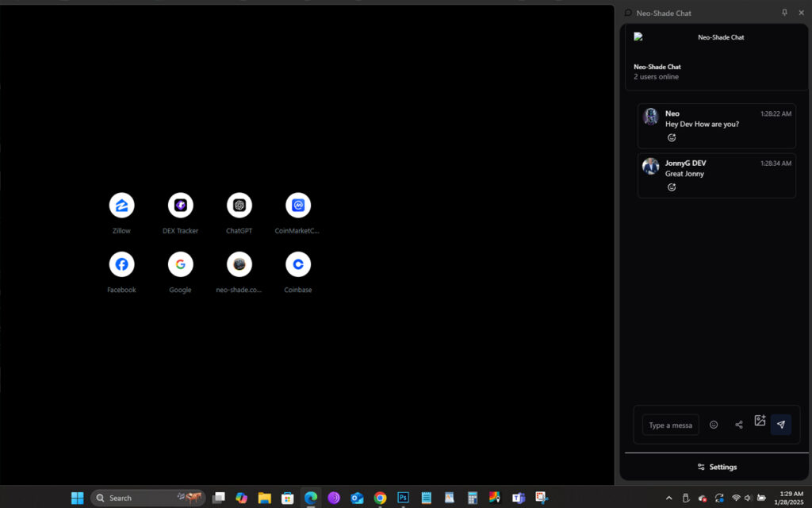The height and width of the screenshot is (508, 812).
Task: Click the broken logo image in chat header
Action: 638,37
